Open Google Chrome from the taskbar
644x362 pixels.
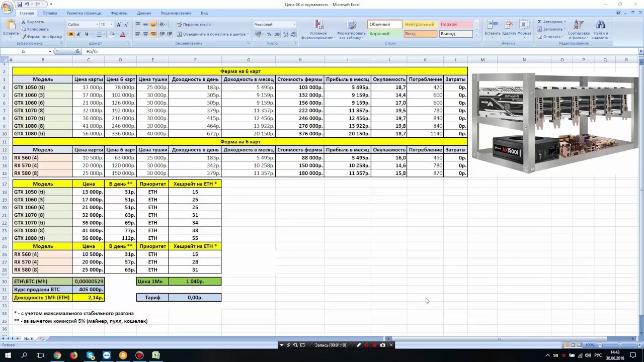coord(57,355)
